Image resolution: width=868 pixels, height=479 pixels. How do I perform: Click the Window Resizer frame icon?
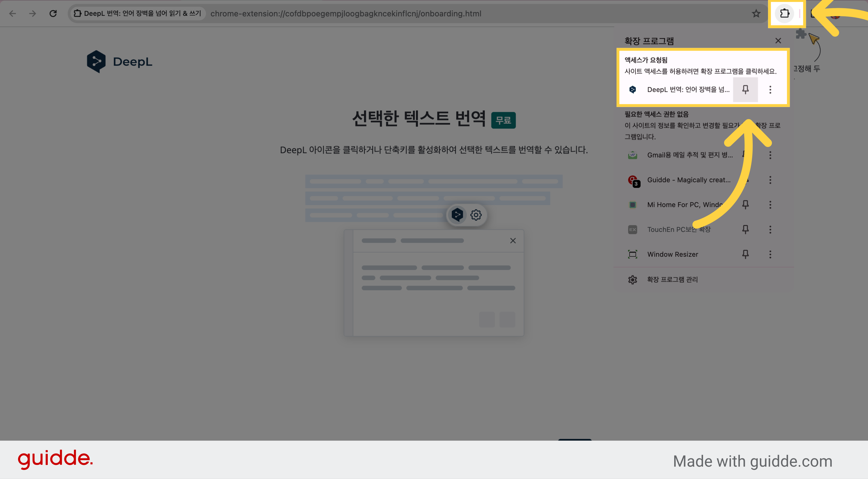[x=632, y=254]
